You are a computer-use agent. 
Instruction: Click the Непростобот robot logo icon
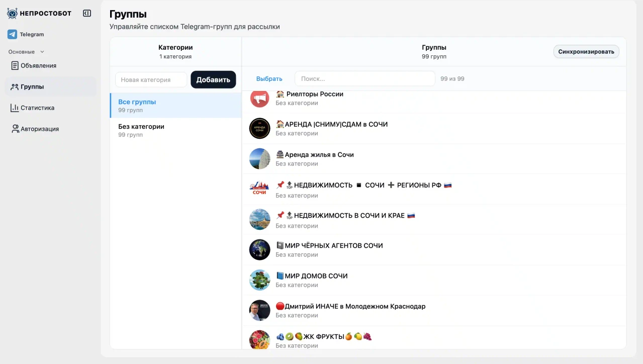pos(12,14)
